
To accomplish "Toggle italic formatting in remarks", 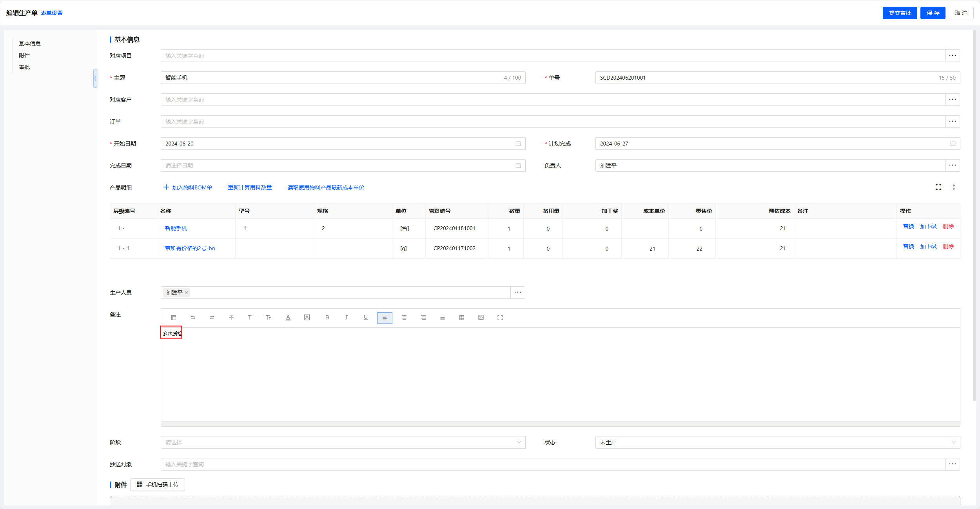I will pyautogui.click(x=346, y=318).
